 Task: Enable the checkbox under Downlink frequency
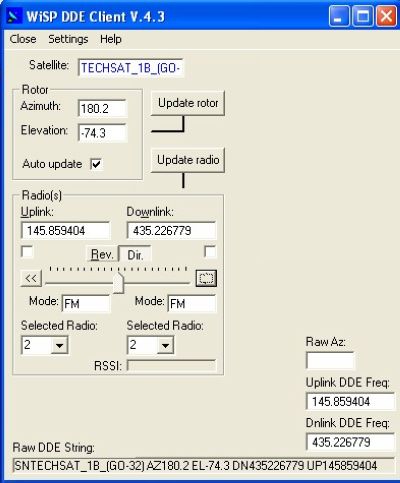[210, 251]
